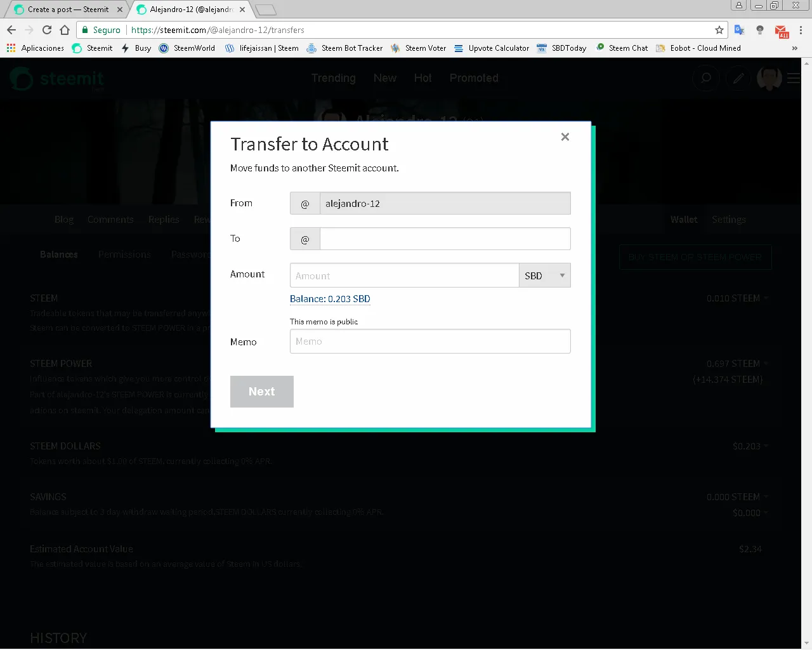The image size is (812, 650).
Task: Click the Seguro secure site padlock
Action: point(85,30)
